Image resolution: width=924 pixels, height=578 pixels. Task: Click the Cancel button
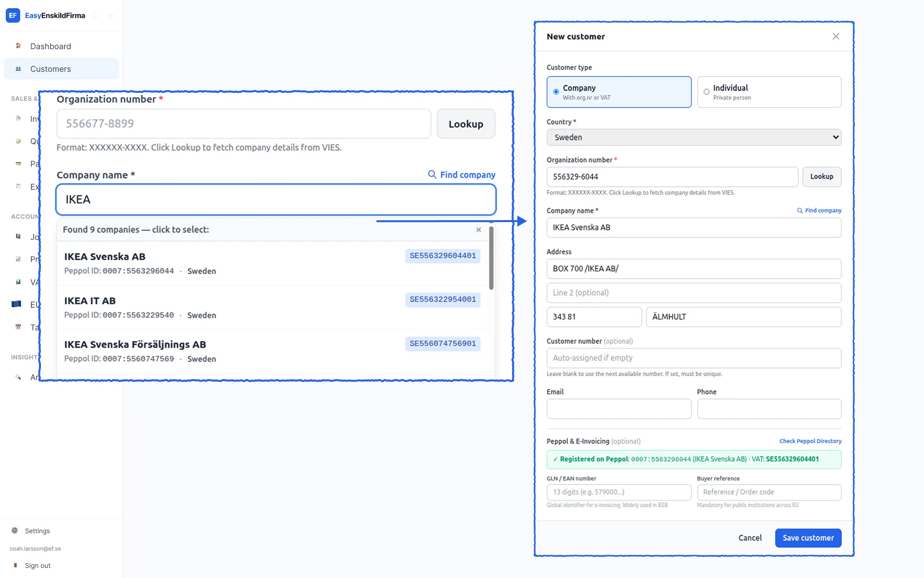click(x=750, y=538)
